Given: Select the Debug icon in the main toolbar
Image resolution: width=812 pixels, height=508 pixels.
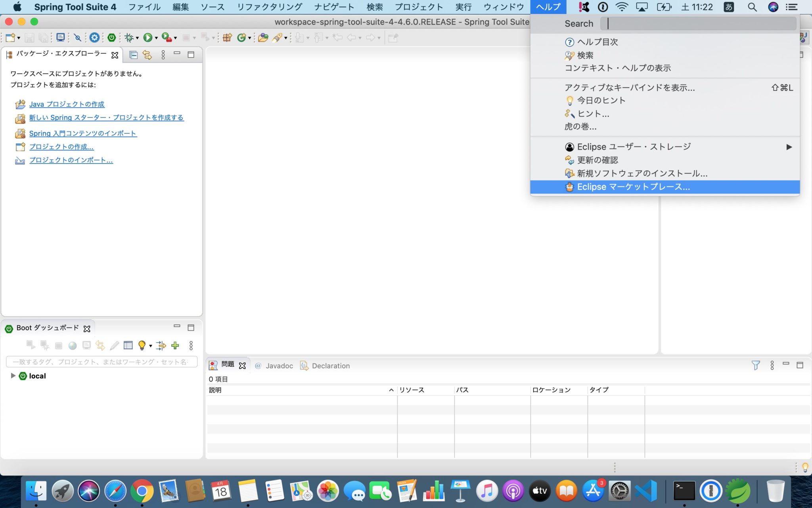Looking at the screenshot, I should [130, 37].
